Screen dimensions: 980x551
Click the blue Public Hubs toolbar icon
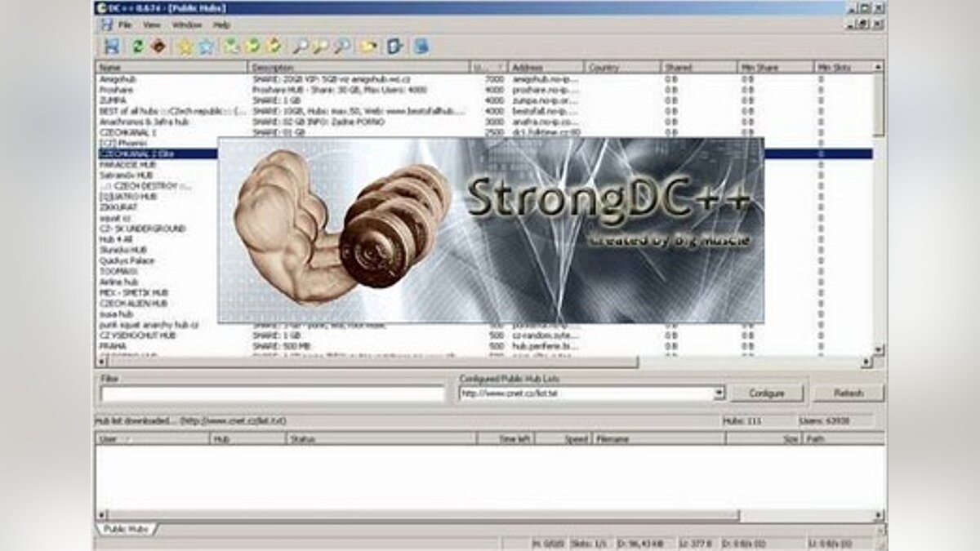click(x=111, y=47)
